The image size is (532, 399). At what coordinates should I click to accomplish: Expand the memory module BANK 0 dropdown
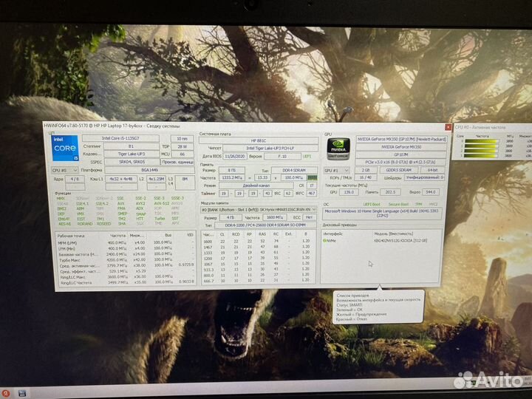coord(259,210)
